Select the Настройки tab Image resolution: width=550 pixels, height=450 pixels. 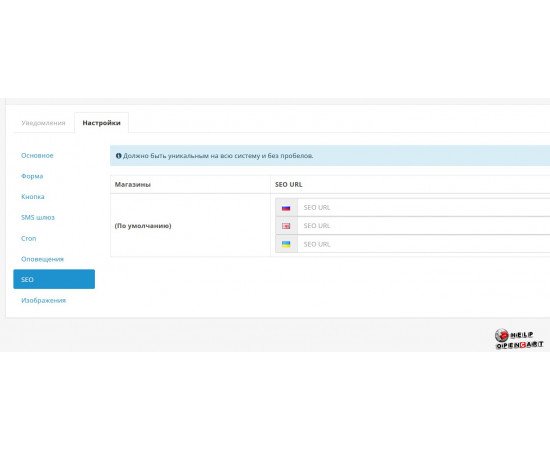coord(101,123)
